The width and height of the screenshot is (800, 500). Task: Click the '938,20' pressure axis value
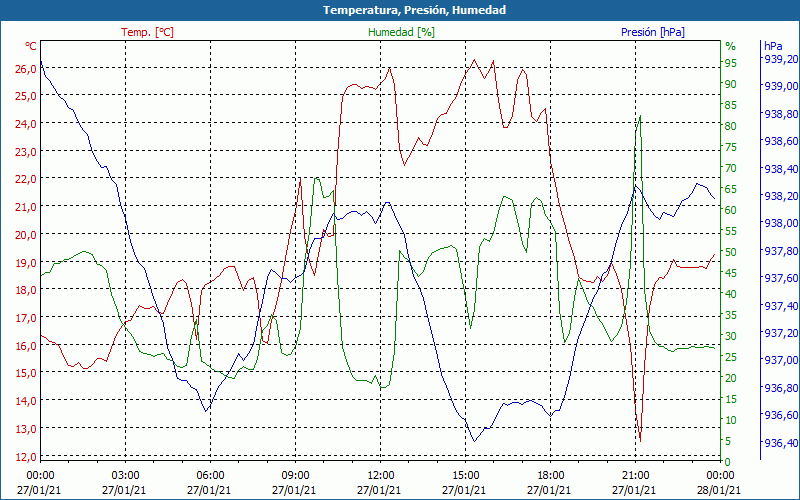[781, 196]
